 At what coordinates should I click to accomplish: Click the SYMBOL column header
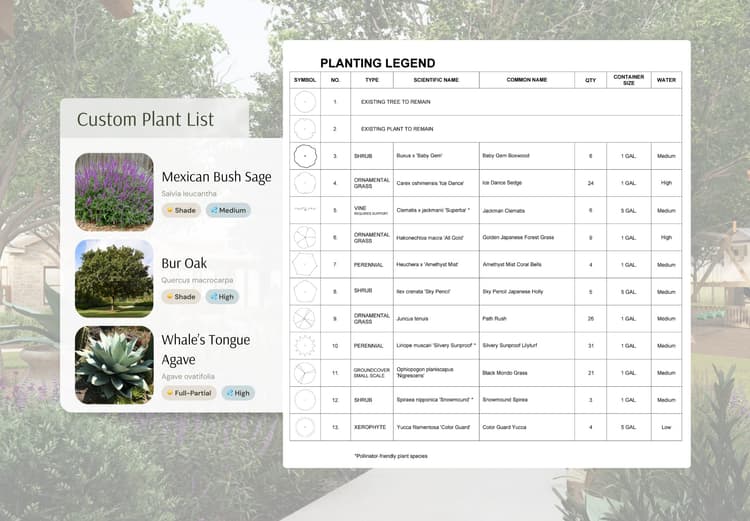(305, 80)
